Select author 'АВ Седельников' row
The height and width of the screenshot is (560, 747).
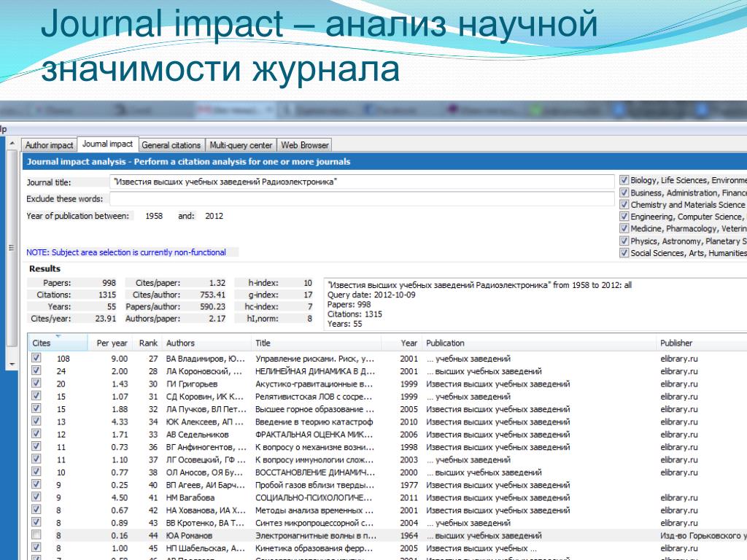pos(197,435)
